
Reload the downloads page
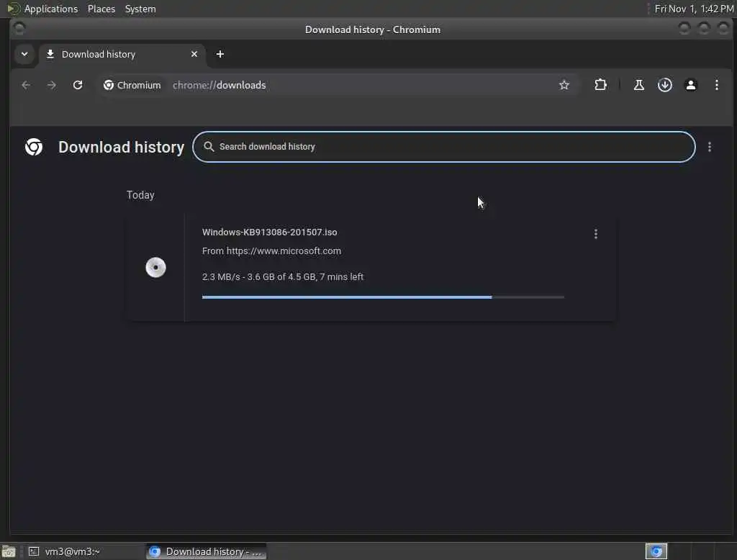(x=78, y=85)
